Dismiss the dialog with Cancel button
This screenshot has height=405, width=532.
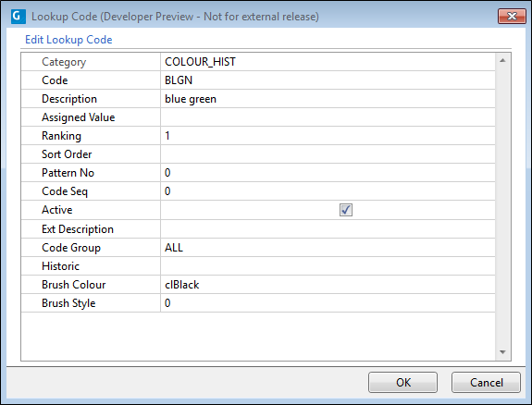(x=486, y=382)
